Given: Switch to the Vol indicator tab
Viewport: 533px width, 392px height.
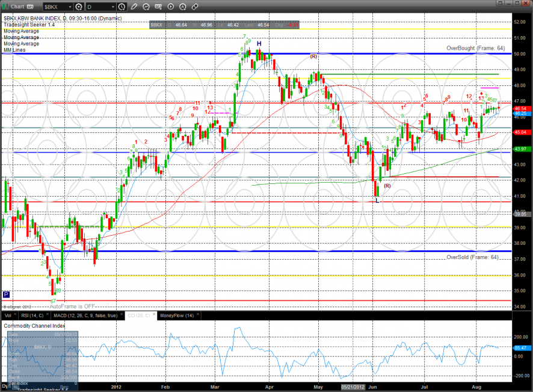Looking at the screenshot, I should [8, 315].
